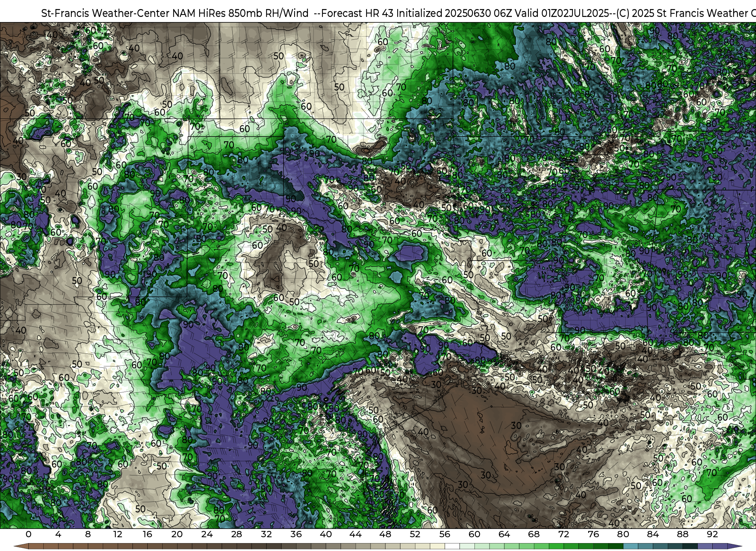The image size is (756, 551).
Task: Click "Forecast HR 43" in the header
Action: click(358, 13)
